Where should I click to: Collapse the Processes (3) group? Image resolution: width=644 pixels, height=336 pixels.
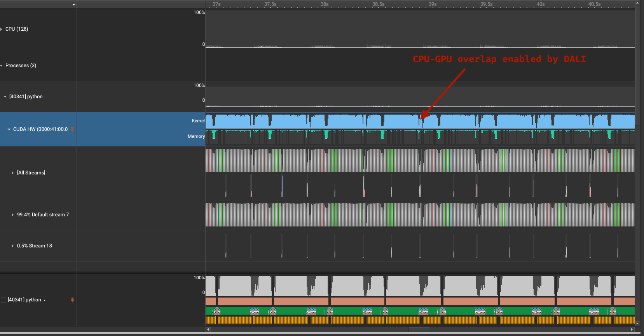pos(2,66)
